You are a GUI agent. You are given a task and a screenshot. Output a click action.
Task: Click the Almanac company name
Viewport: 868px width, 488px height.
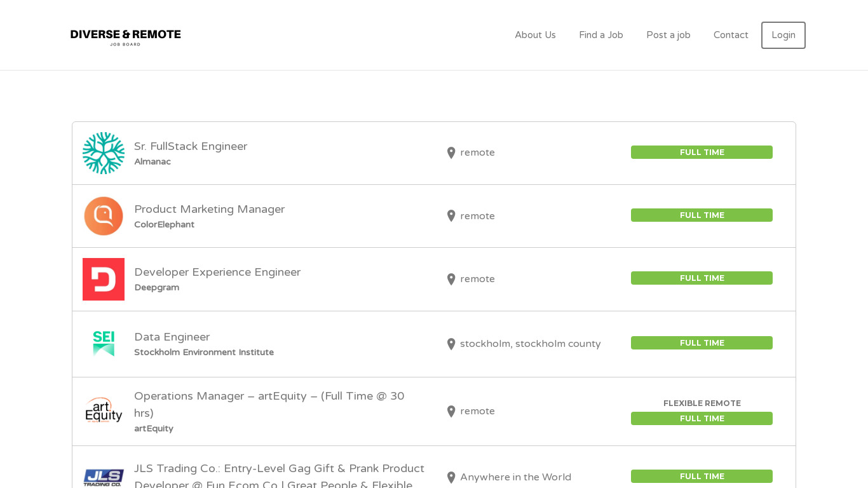pyautogui.click(x=153, y=161)
